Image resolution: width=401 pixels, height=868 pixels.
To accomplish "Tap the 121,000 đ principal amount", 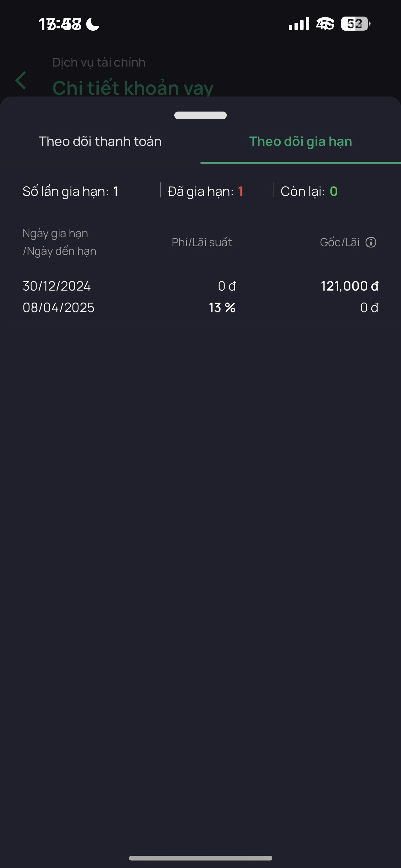I will click(349, 286).
